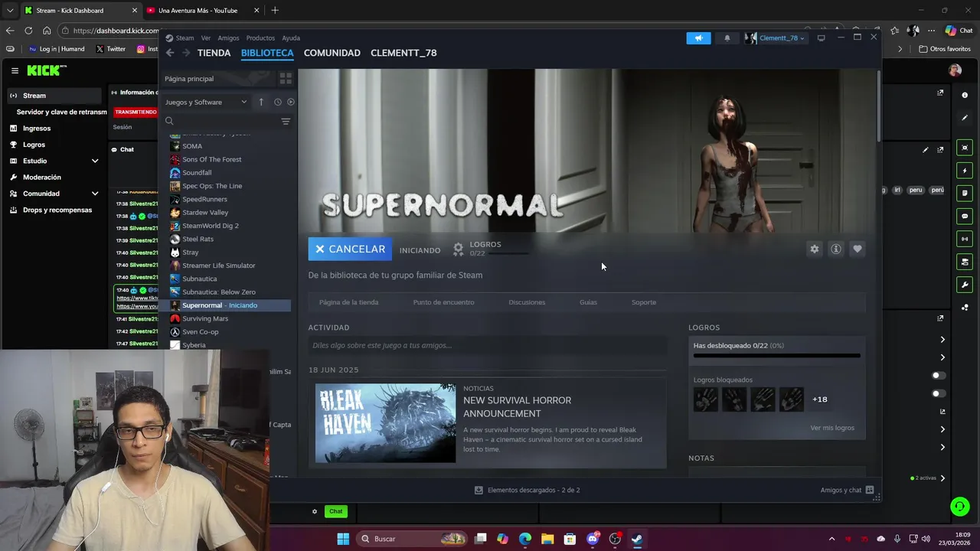Image resolution: width=980 pixels, height=551 pixels.
Task: Open Steam from Windows taskbar
Action: pos(637,539)
